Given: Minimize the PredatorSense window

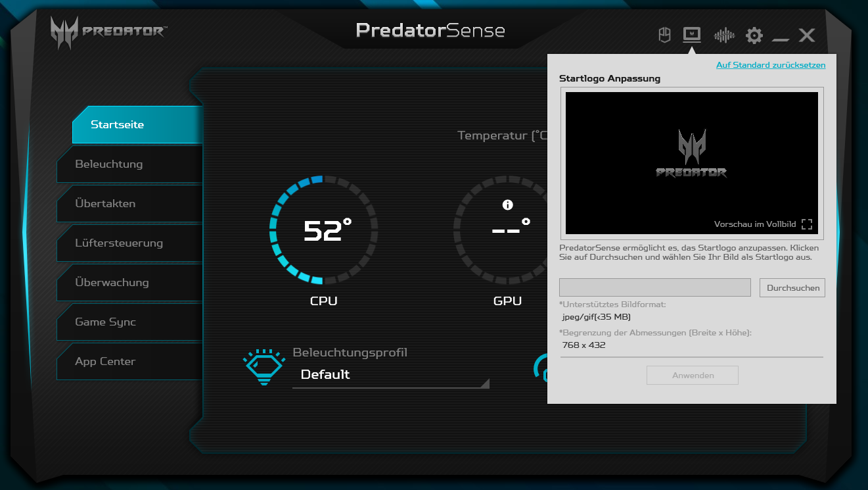Looking at the screenshot, I should click(781, 40).
